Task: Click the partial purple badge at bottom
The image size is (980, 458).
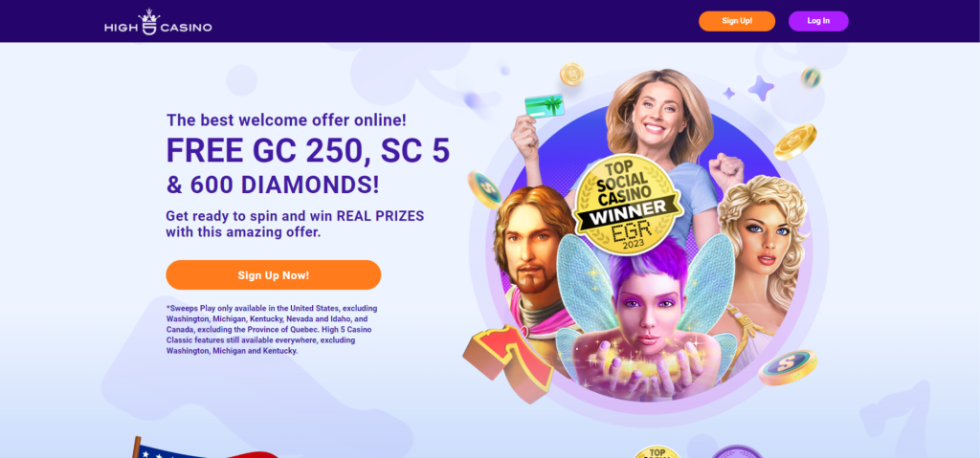Action: pos(738,451)
